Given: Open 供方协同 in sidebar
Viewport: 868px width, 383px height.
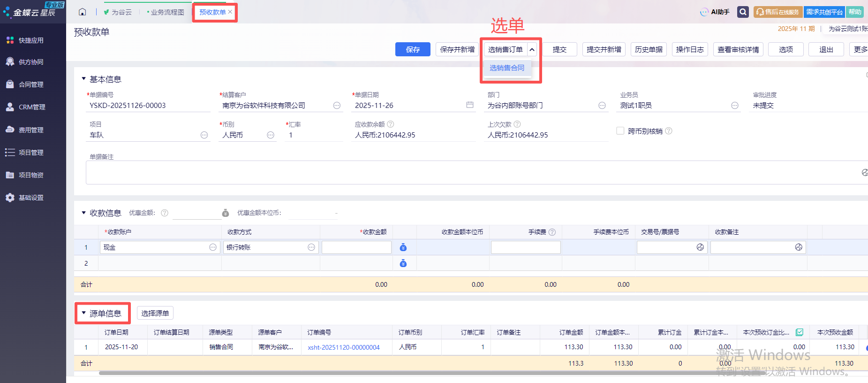Looking at the screenshot, I should [31, 62].
